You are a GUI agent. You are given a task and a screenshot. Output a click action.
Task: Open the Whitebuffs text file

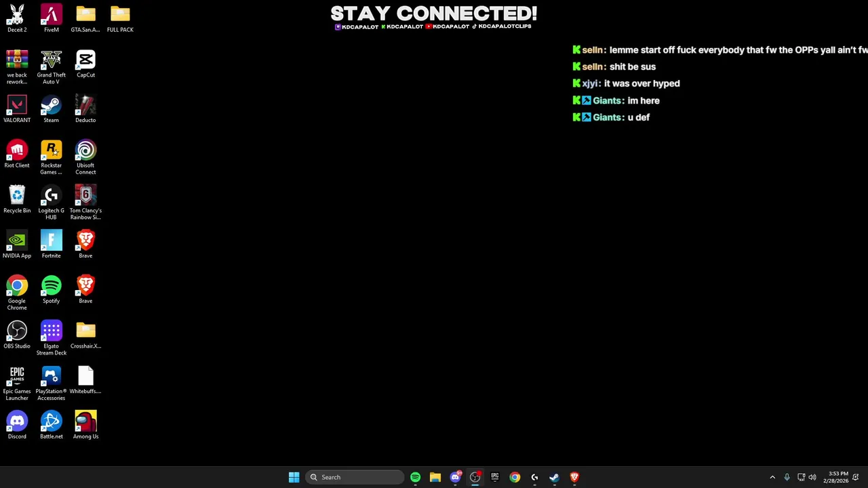coord(85,380)
